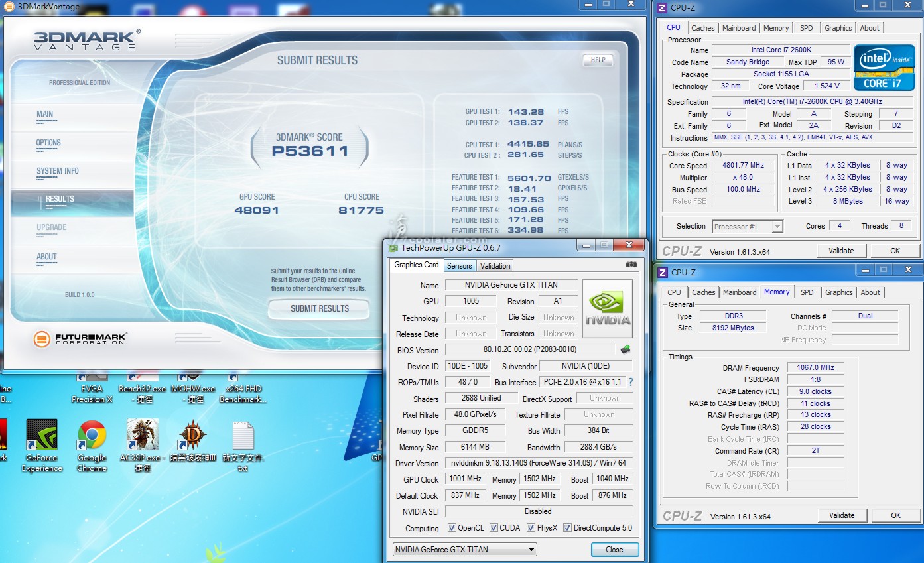Click the Close button in GPU-Z
The image size is (924, 563).
[x=614, y=550]
